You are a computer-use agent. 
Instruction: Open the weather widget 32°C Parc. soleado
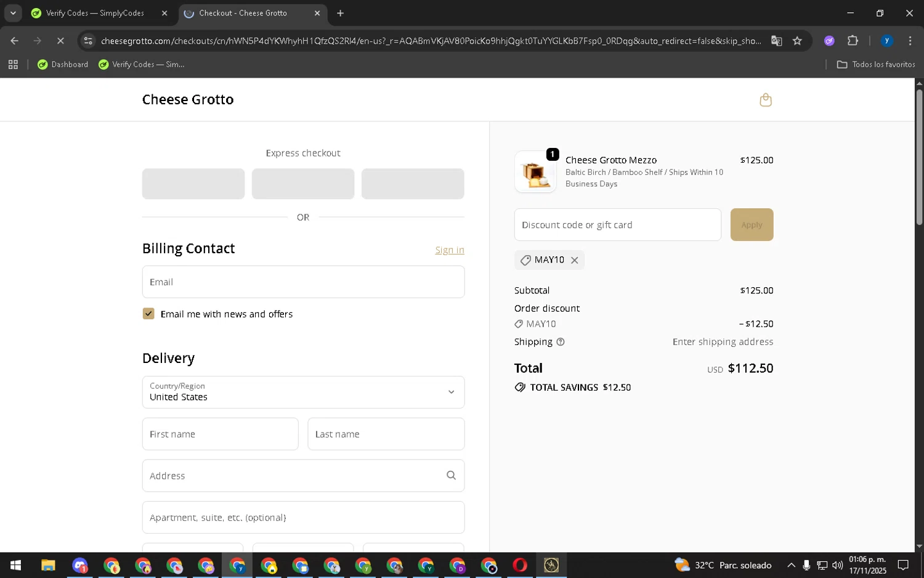(x=723, y=566)
